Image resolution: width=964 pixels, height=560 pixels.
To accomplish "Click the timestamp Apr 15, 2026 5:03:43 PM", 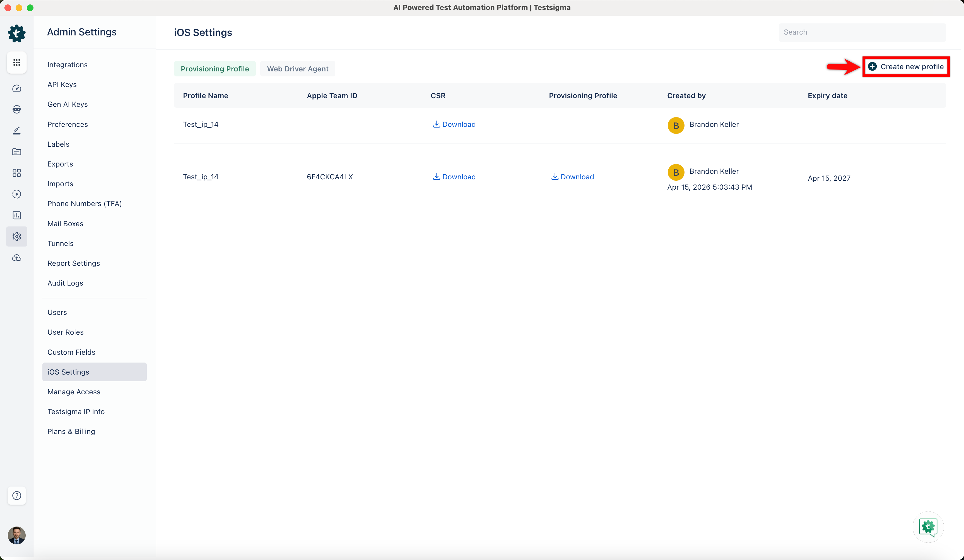I will click(x=710, y=187).
